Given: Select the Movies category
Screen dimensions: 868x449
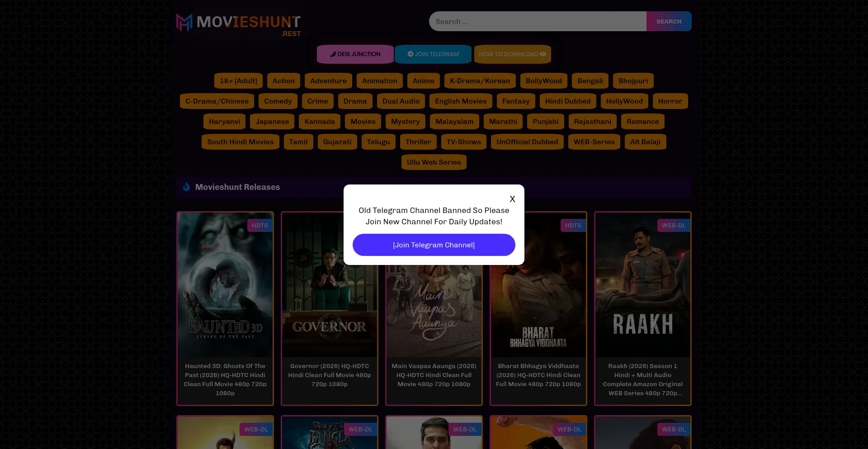Looking at the screenshot, I should click(363, 122).
